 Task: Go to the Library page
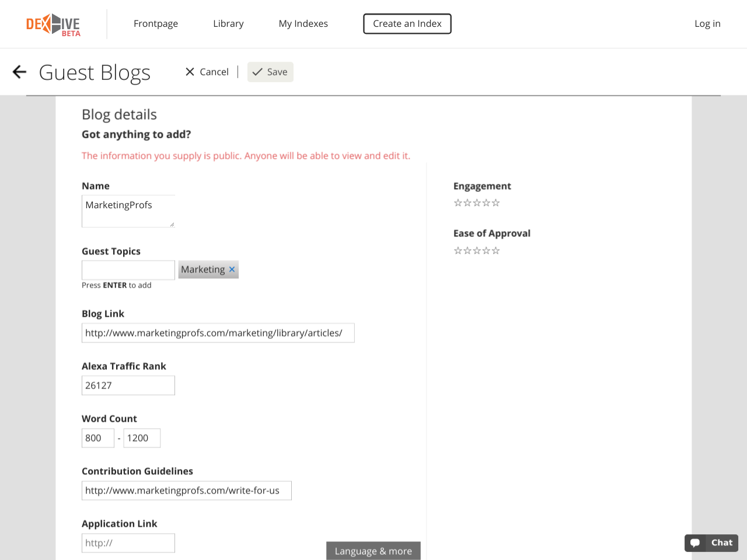point(228,24)
